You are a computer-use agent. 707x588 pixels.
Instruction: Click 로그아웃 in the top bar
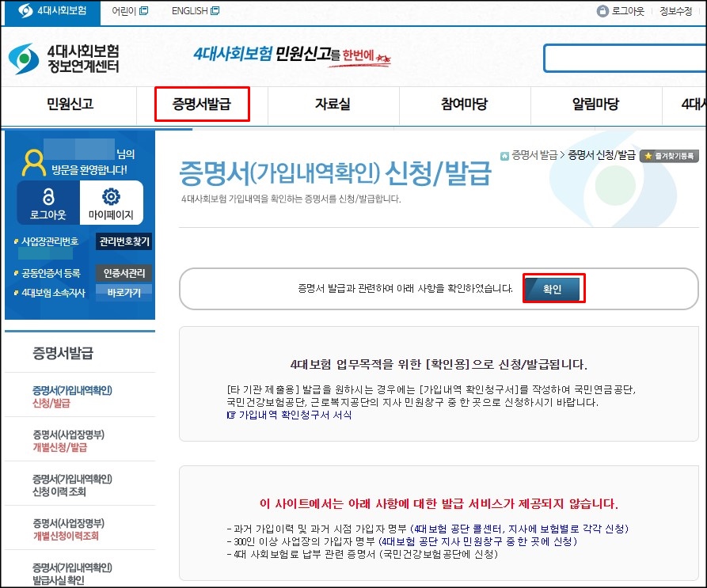[628, 11]
